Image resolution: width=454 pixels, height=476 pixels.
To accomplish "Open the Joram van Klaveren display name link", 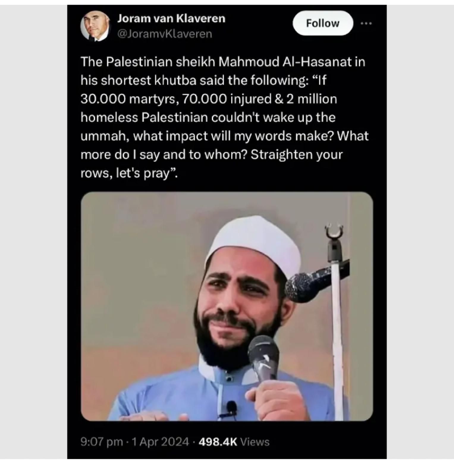I will click(x=171, y=18).
